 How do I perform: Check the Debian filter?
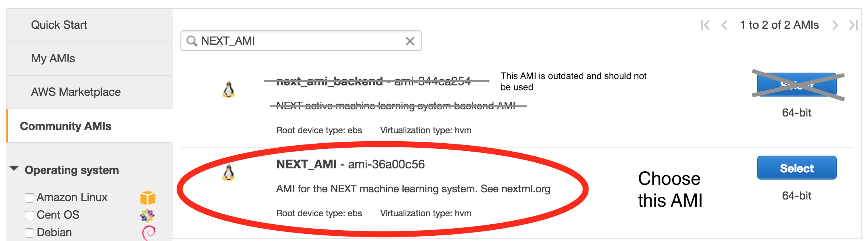pyautogui.click(x=30, y=233)
